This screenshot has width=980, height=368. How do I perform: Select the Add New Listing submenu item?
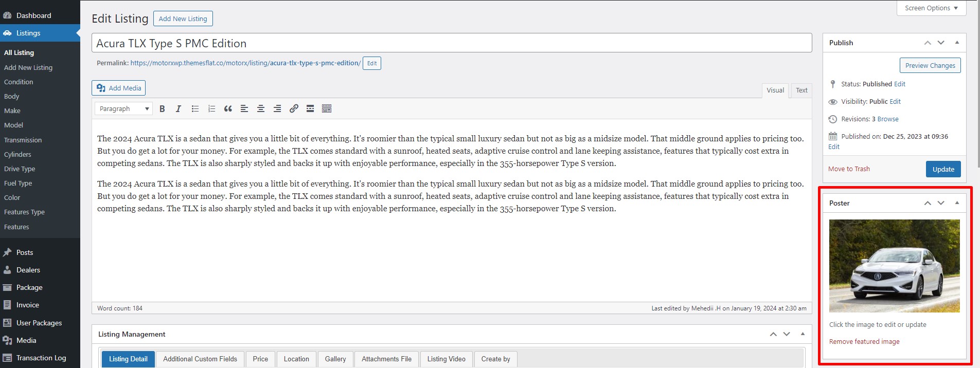point(28,67)
